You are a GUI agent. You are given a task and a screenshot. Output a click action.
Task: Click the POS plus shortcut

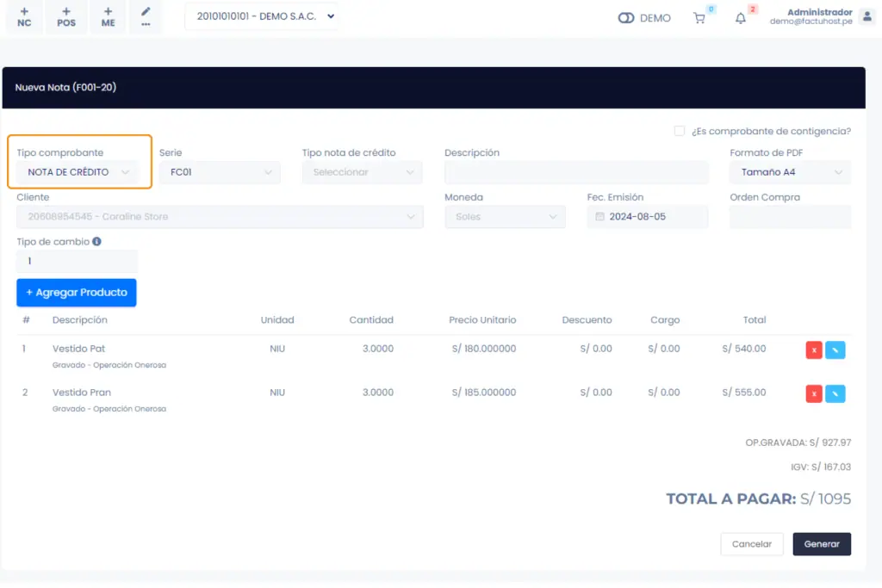click(65, 17)
